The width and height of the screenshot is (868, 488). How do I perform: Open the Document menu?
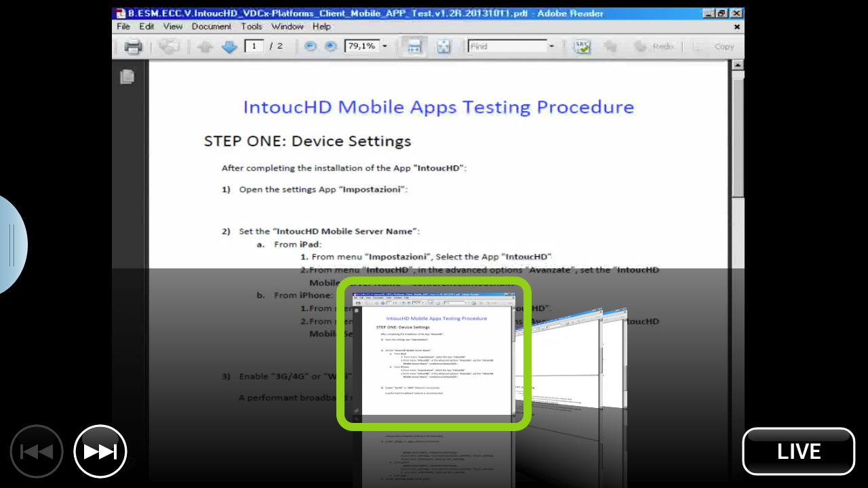click(212, 26)
